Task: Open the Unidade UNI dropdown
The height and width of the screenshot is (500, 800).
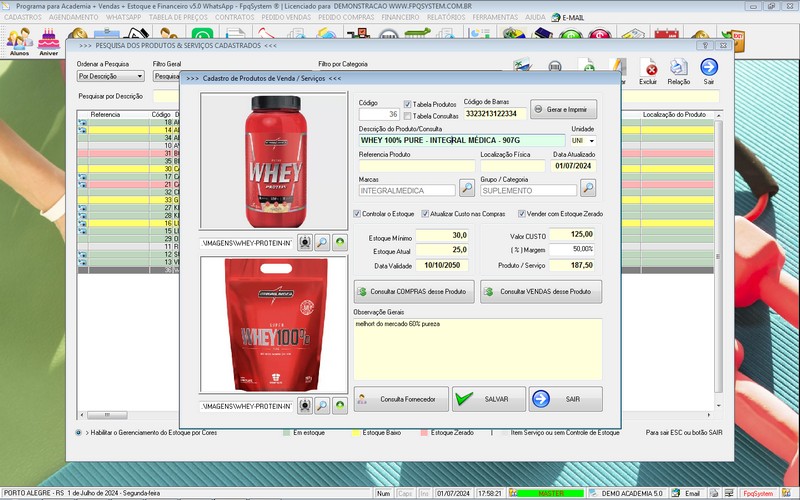Action: click(x=591, y=140)
